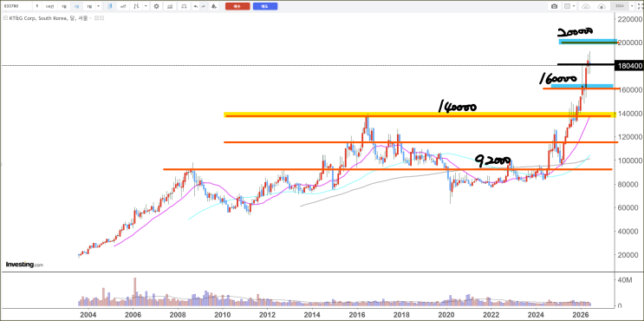Toggle the first small legend box icon
This screenshot has width=644, height=321.
point(96,17)
